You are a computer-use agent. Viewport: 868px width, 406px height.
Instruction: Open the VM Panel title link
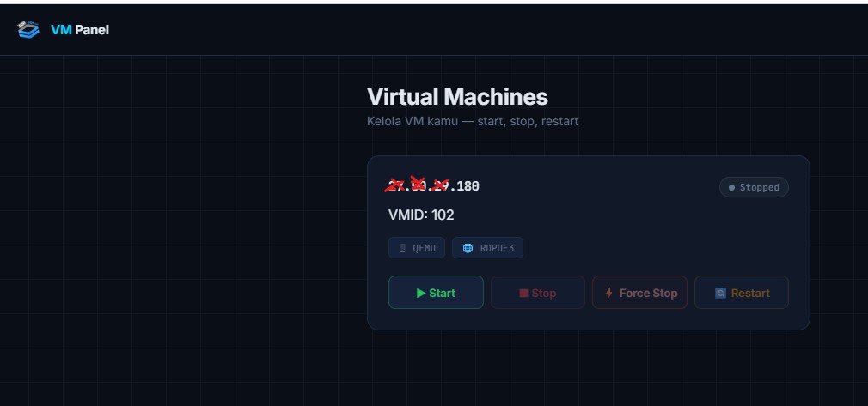coord(80,30)
